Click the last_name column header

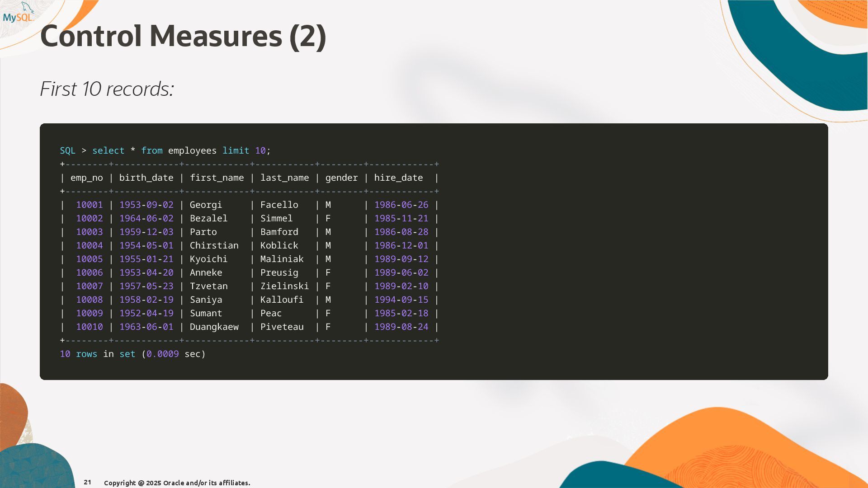pyautogui.click(x=284, y=178)
